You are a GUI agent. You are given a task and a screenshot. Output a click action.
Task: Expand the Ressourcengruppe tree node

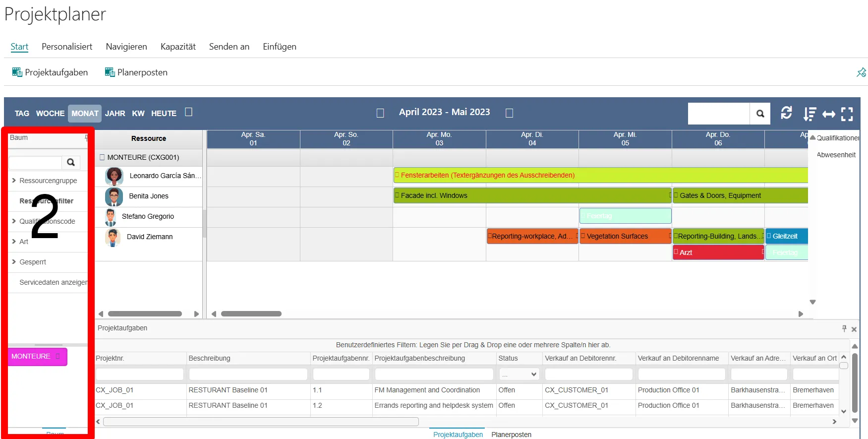pyautogui.click(x=14, y=181)
